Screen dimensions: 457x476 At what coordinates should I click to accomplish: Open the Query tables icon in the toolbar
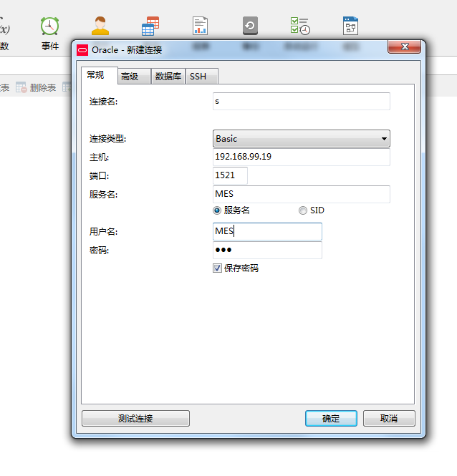point(150,26)
